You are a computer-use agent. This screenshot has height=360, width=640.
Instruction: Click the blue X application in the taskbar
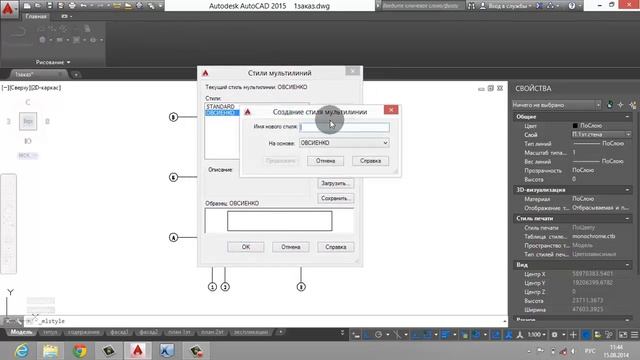(x=167, y=351)
